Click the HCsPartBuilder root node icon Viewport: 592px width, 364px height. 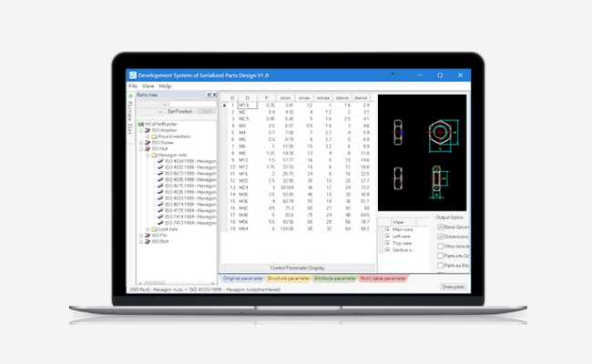(x=145, y=124)
